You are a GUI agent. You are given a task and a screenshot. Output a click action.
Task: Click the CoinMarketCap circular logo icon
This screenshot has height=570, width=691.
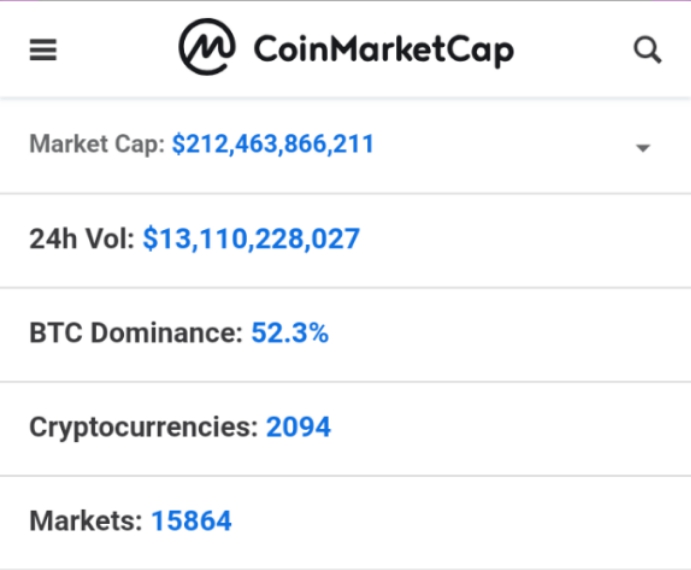point(207,48)
